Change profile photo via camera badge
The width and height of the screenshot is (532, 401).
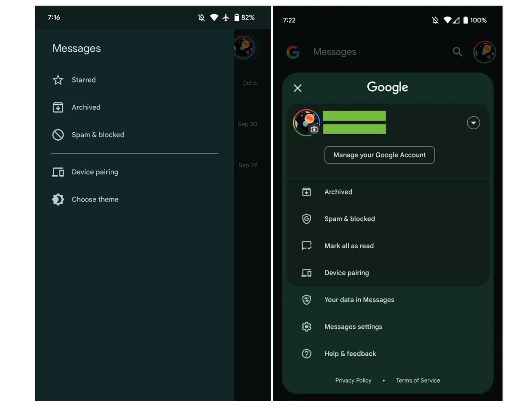[x=314, y=130]
